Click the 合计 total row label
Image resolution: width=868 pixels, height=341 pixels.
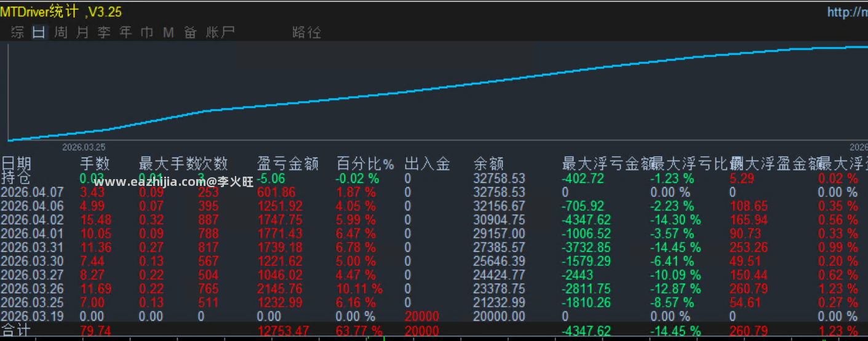tap(16, 331)
